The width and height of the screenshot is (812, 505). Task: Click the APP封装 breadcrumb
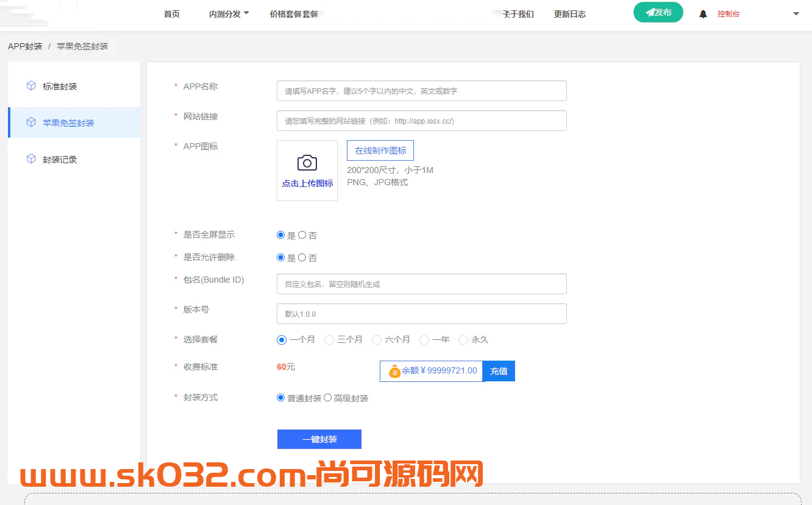25,46
